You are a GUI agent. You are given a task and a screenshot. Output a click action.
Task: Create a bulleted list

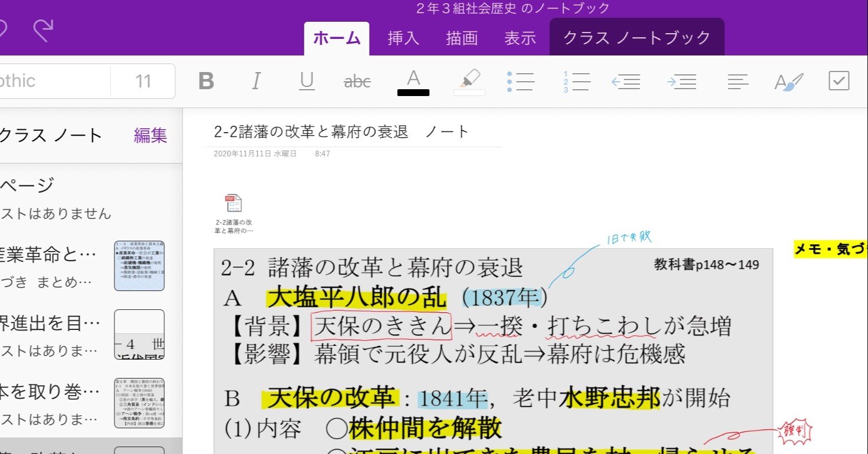(x=520, y=81)
